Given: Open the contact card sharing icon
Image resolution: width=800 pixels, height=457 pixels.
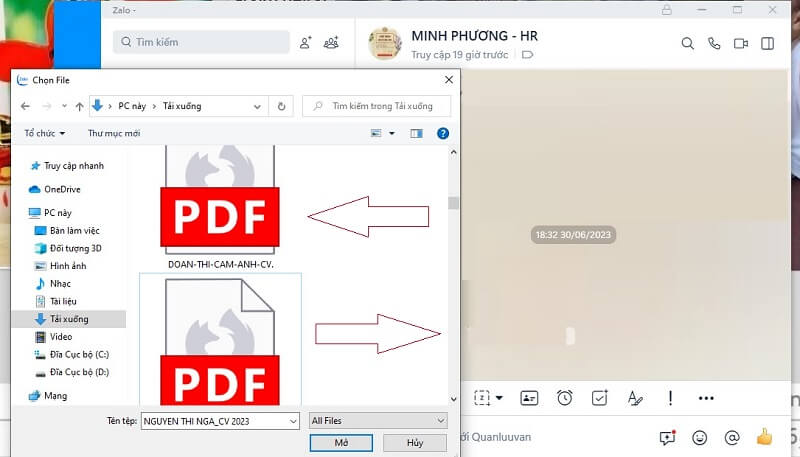Looking at the screenshot, I should tap(530, 397).
